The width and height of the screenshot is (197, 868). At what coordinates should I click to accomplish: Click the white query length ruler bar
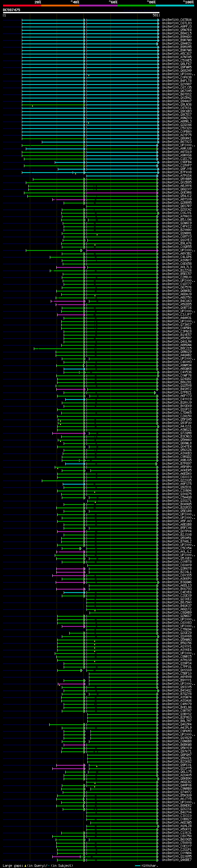(x=81, y=13)
